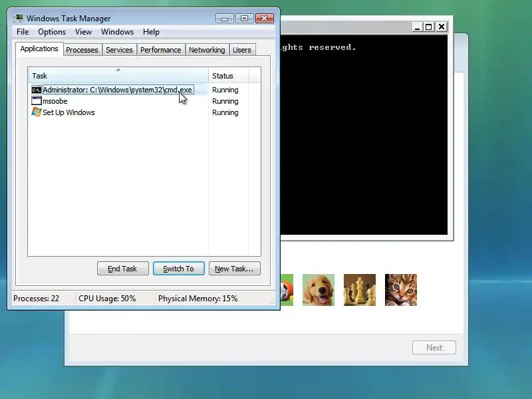The height and width of the screenshot is (399, 532).
Task: Choose the kitten picture
Action: [x=401, y=290]
